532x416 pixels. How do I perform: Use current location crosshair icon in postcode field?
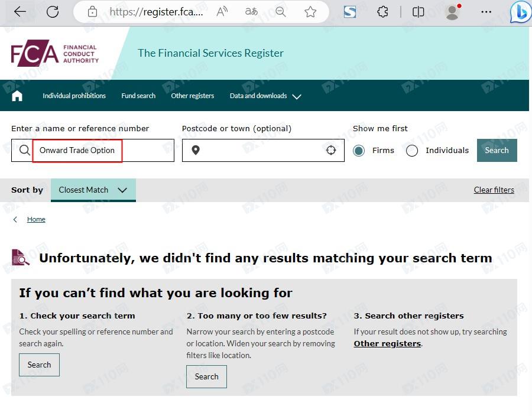tap(331, 150)
